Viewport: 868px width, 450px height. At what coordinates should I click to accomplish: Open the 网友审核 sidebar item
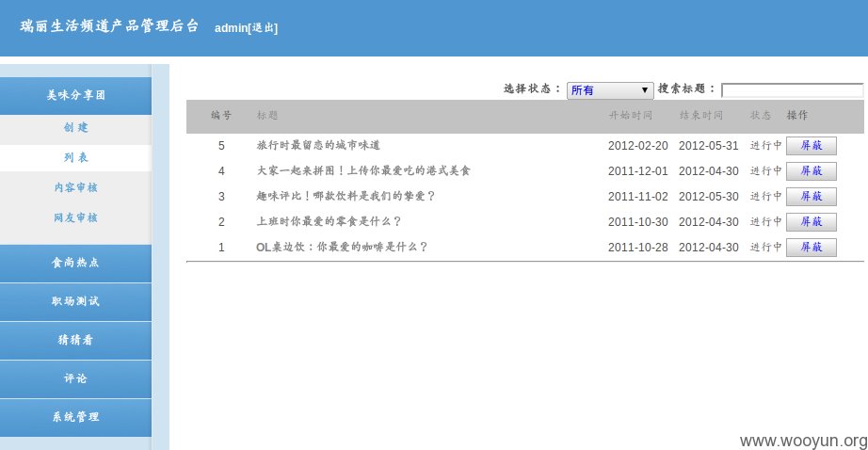[x=76, y=217]
